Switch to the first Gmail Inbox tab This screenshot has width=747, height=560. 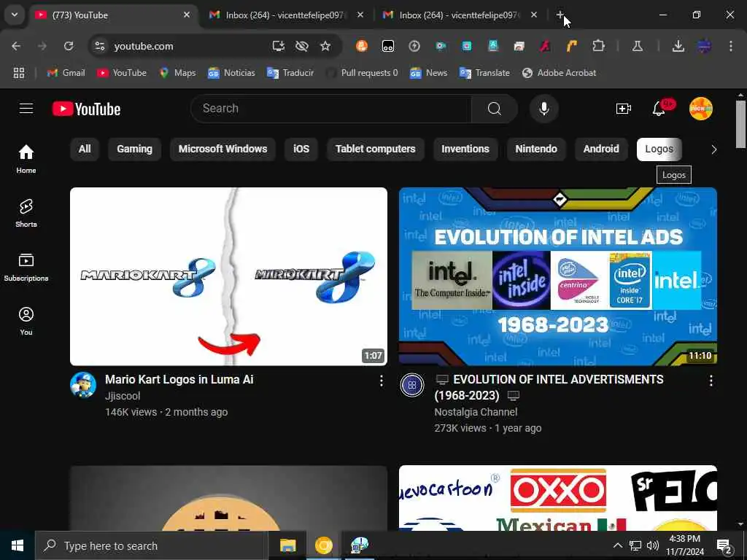pos(285,15)
